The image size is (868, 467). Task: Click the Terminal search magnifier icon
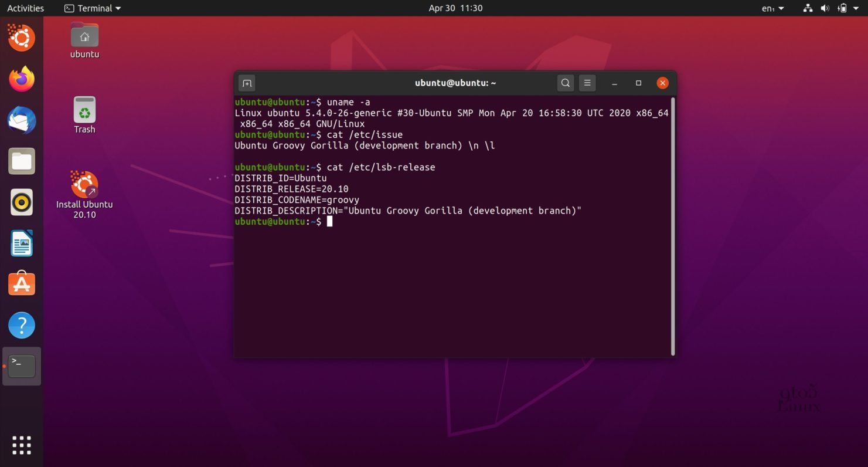pyautogui.click(x=565, y=83)
